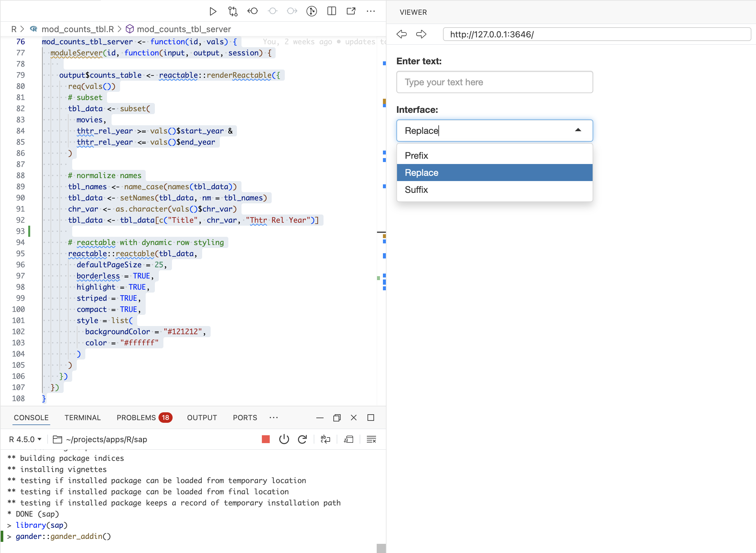756x553 pixels.
Task: Clear the console output
Action: pyautogui.click(x=371, y=439)
